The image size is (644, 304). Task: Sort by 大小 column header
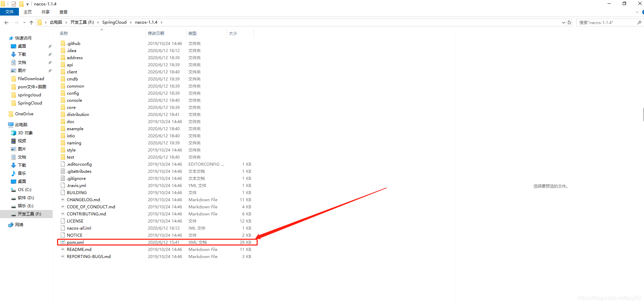[x=233, y=33]
